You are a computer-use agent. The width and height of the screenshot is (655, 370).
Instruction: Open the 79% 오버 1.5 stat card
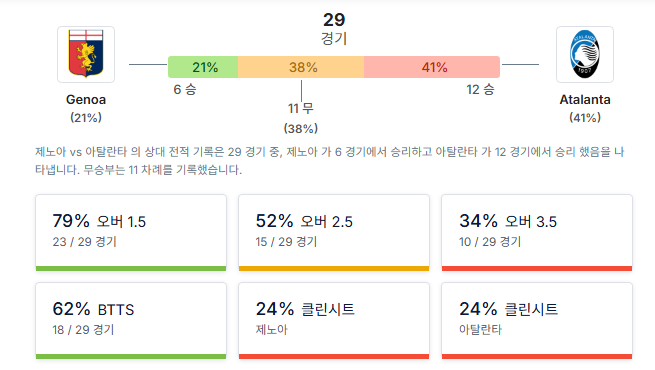[x=131, y=233]
